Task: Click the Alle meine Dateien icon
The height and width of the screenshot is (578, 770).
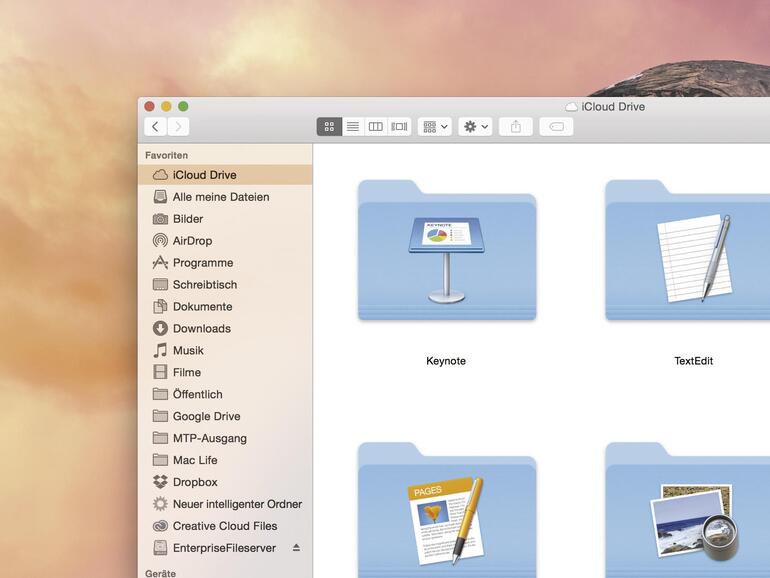Action: click(x=160, y=197)
